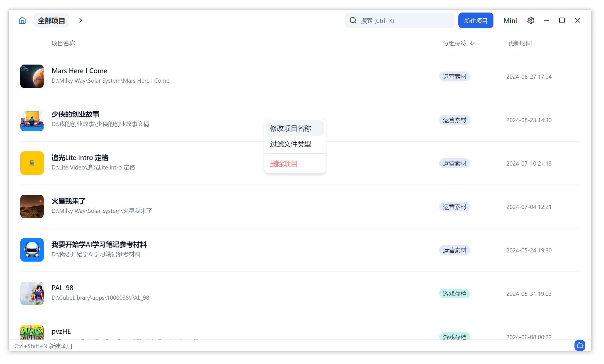Screen dimensions: 604x364
Task: Select project title Mars Here I Come
Action: 79,71
